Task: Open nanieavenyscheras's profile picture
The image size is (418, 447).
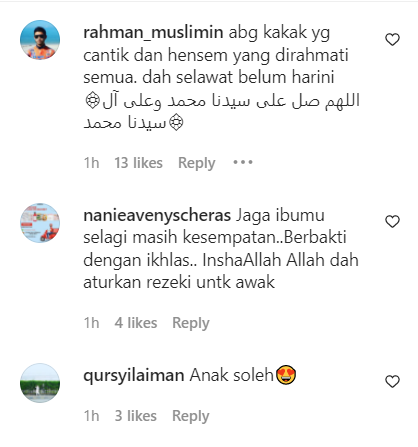Action: (x=40, y=223)
